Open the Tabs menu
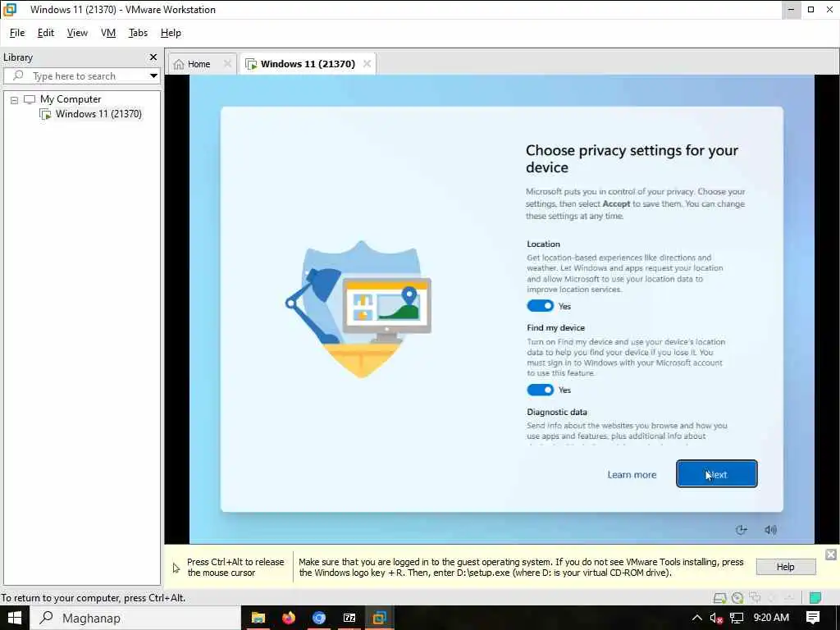This screenshot has height=630, width=840. (x=138, y=33)
